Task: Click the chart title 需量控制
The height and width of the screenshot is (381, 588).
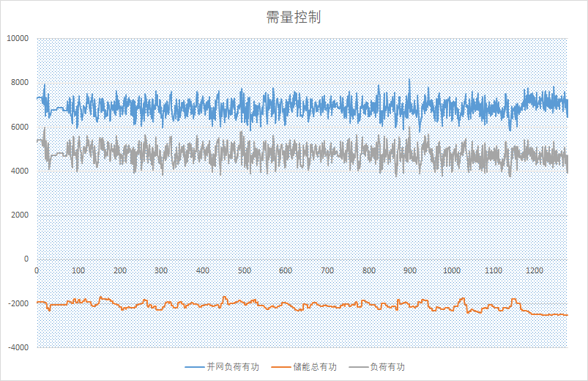Action: point(294,18)
